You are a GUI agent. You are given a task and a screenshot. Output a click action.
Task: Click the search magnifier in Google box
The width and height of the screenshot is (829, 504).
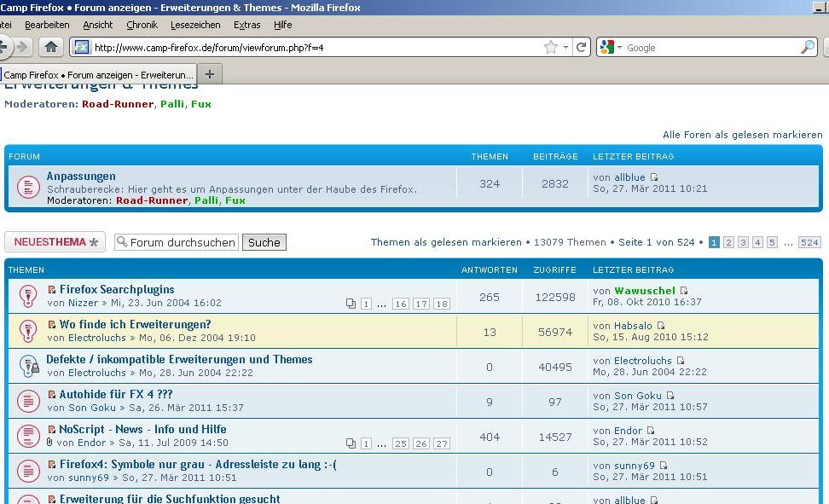point(808,47)
